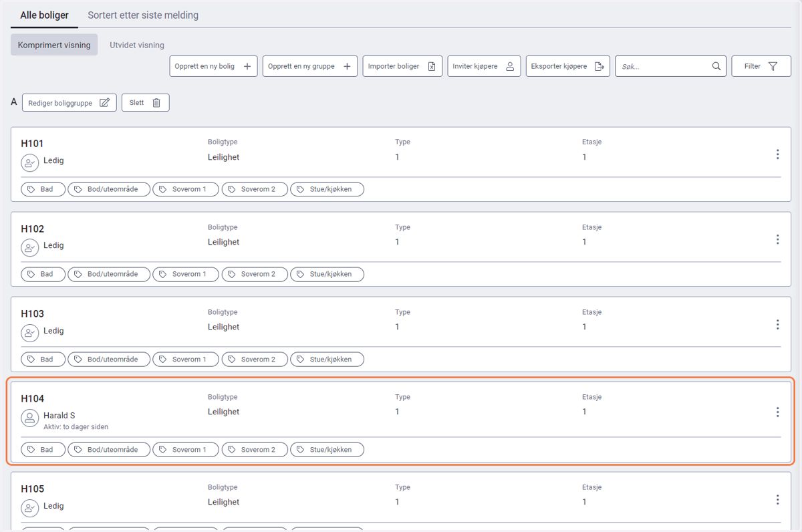Screen dimensions: 802x532
Task: Select Bod/uteområde tag on H103
Action: click(x=109, y=359)
